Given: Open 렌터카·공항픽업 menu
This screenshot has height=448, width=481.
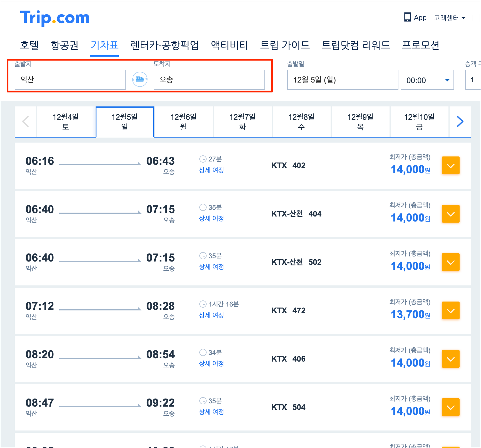Looking at the screenshot, I should 165,45.
